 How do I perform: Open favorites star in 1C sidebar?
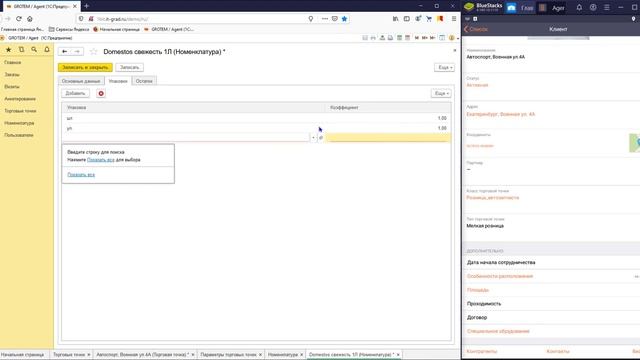click(8, 49)
